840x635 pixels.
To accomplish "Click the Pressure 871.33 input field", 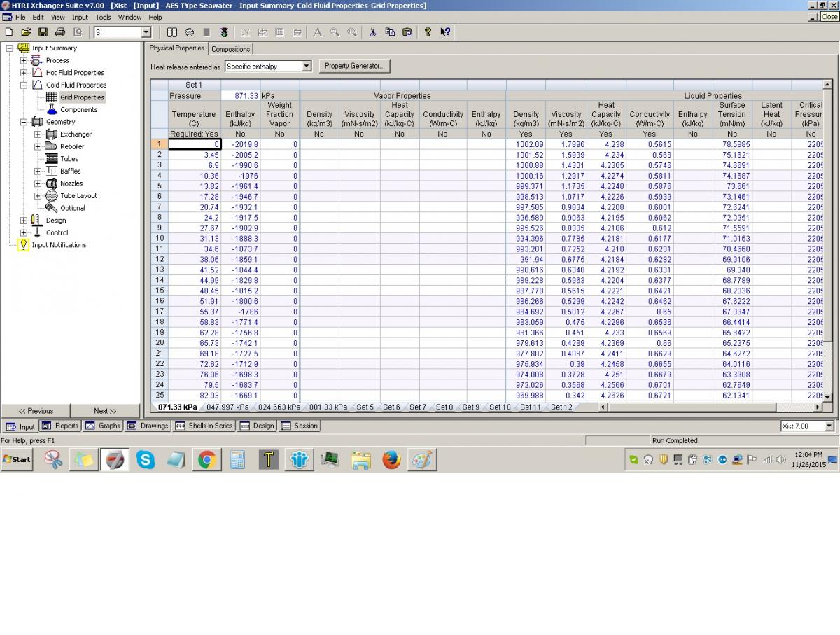I will click(241, 96).
